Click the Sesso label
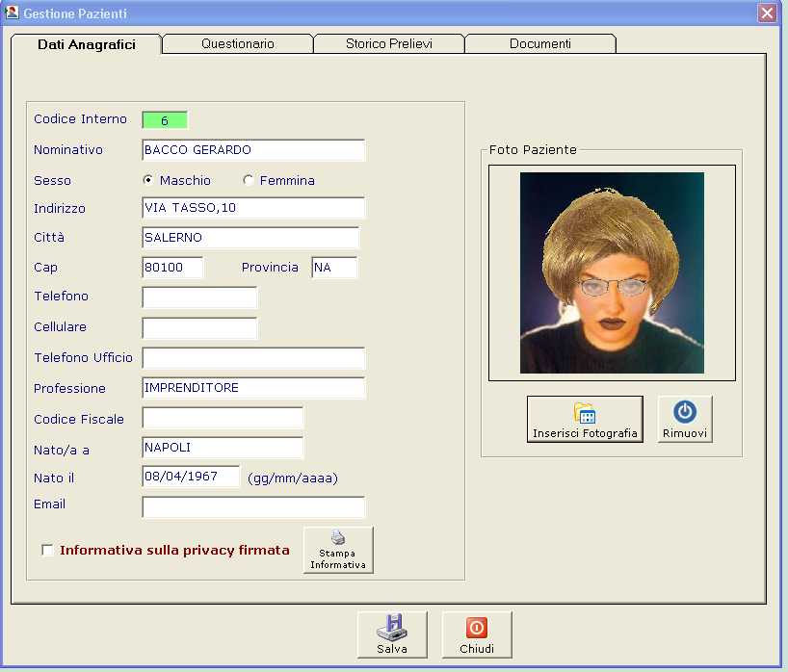 (x=52, y=181)
